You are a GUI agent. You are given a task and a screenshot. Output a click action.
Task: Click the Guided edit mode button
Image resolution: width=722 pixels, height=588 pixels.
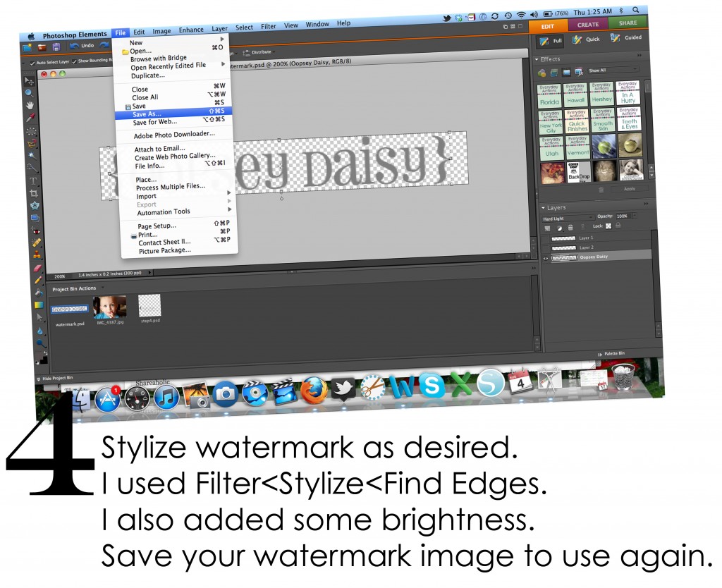coord(626,38)
